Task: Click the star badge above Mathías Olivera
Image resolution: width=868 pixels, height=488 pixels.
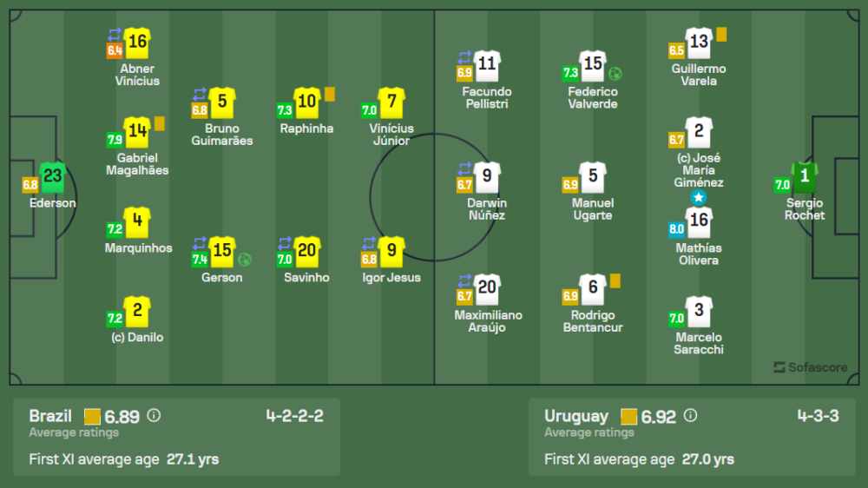Action: (698, 198)
